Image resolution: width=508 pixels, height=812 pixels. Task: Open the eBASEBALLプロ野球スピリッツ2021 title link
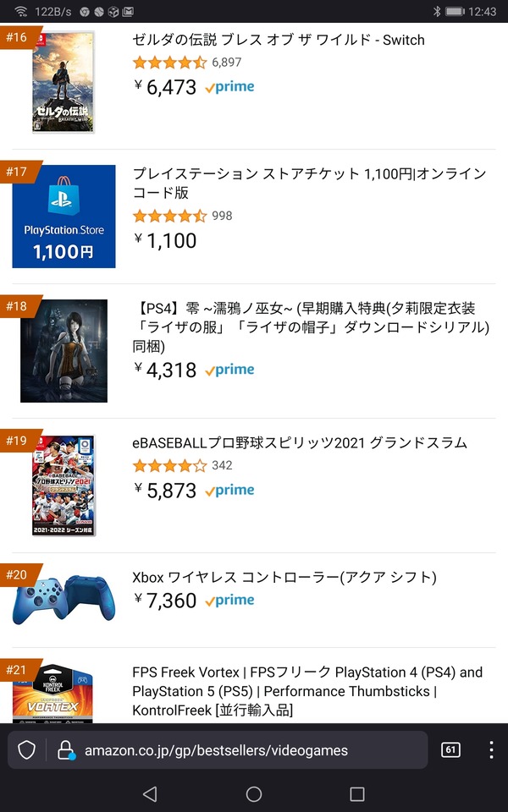tap(300, 442)
